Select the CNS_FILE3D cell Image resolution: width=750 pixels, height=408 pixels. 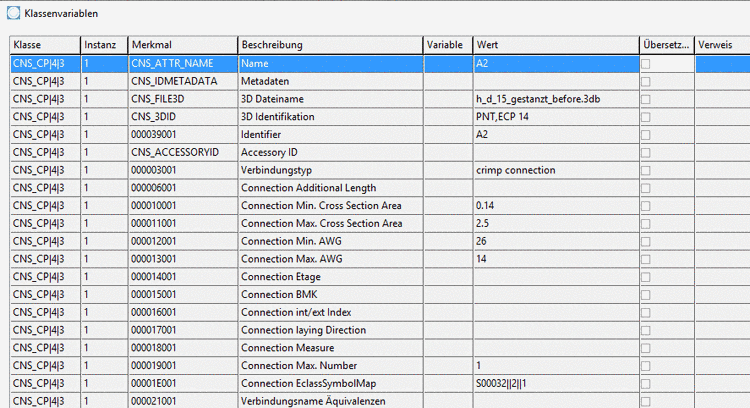(x=183, y=99)
